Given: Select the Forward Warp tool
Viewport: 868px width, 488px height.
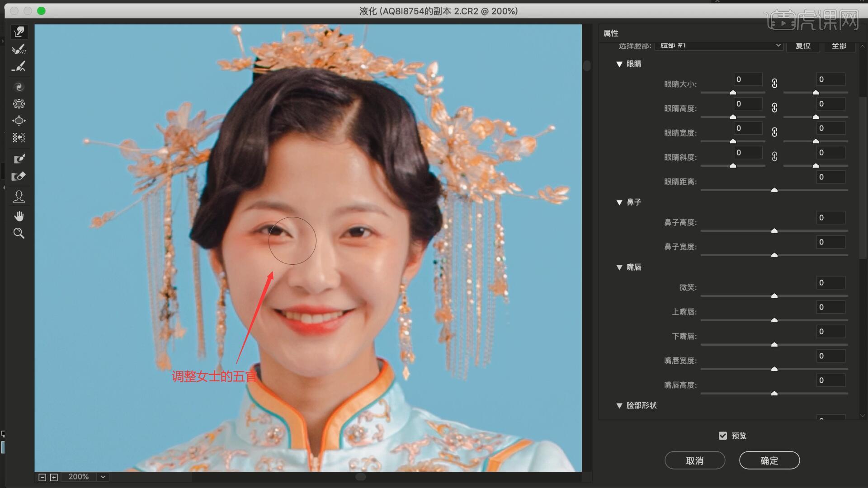Looking at the screenshot, I should pos(19,32).
